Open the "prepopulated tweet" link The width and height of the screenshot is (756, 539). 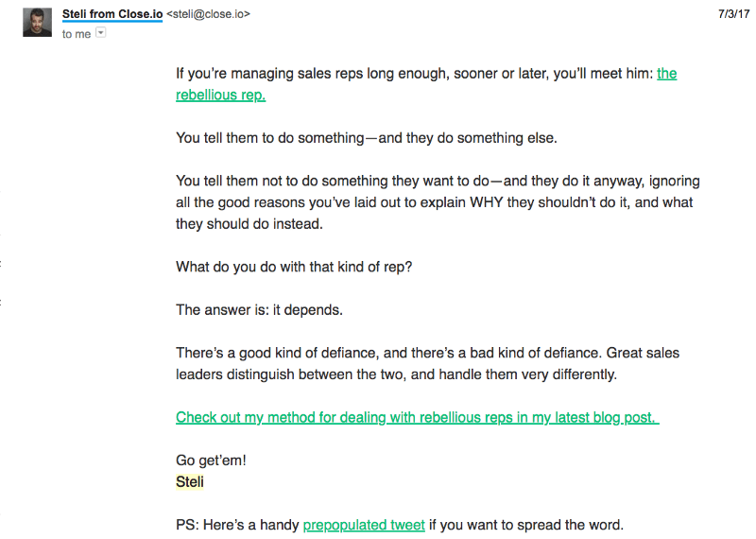pyautogui.click(x=364, y=525)
